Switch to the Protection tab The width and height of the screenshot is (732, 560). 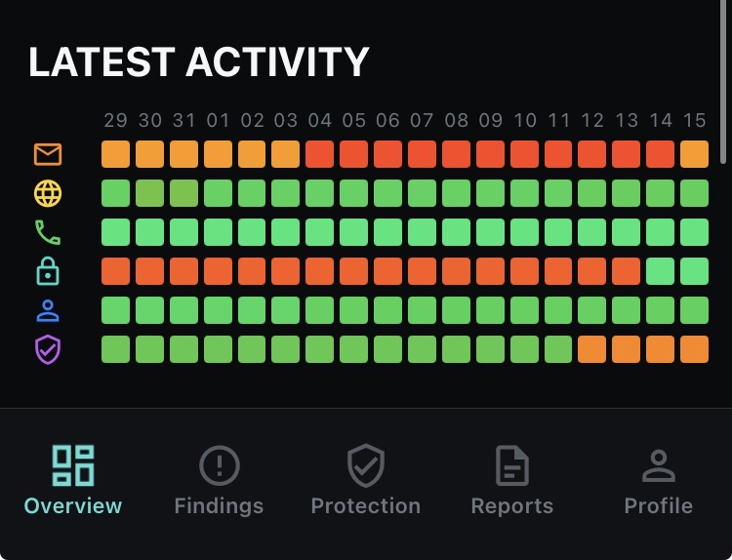366,481
